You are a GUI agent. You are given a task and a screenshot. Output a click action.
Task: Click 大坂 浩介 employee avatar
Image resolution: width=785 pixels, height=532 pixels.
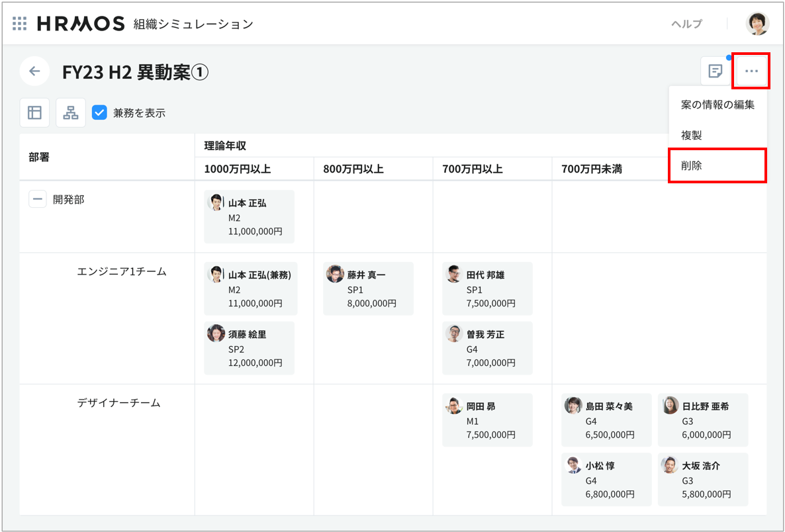click(670, 465)
